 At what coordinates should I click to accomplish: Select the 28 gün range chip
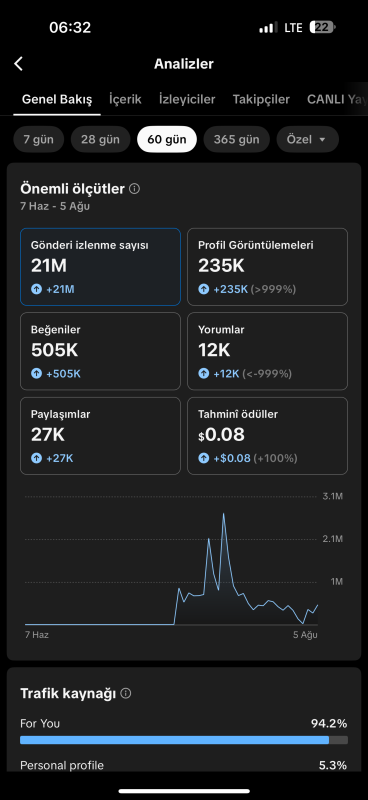(x=101, y=139)
